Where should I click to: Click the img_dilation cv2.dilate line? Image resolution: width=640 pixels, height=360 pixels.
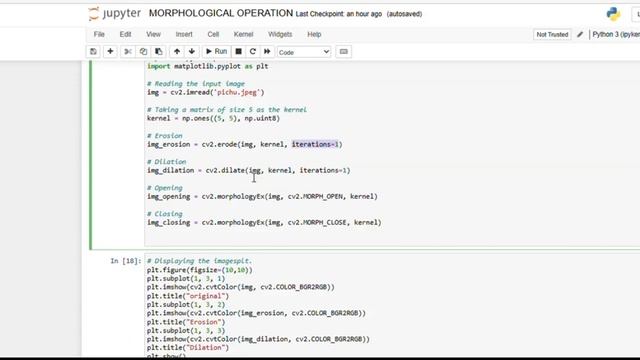coord(249,170)
